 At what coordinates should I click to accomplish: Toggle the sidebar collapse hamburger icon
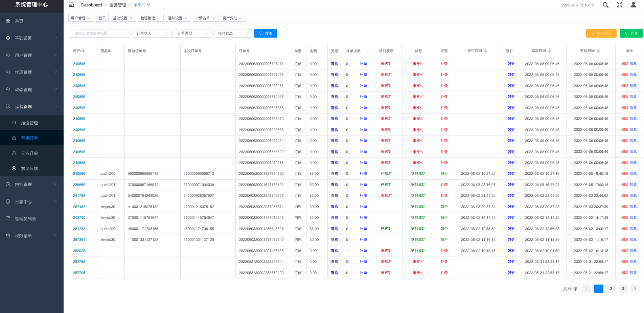[71, 5]
